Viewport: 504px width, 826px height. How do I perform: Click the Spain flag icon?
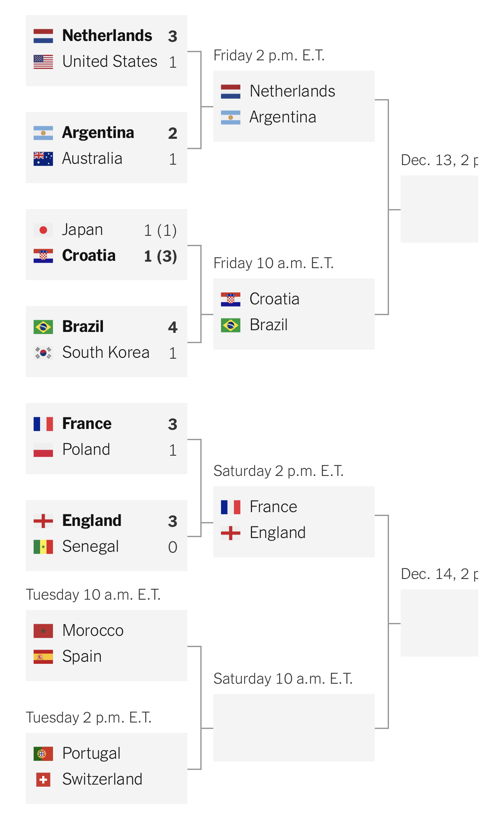point(43,657)
